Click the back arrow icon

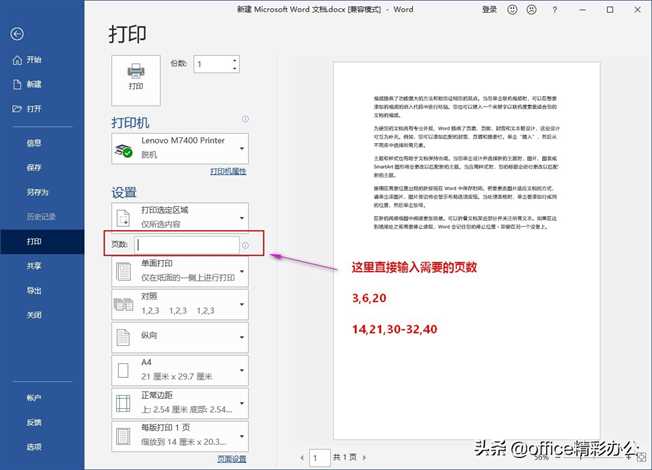pos(16,34)
